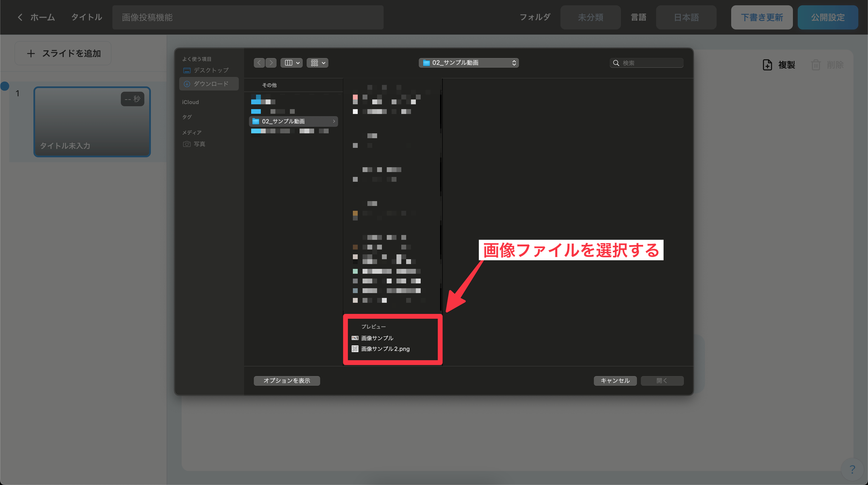The image size is (868, 485).
Task: Open the column view mode dropdown
Action: 292,63
